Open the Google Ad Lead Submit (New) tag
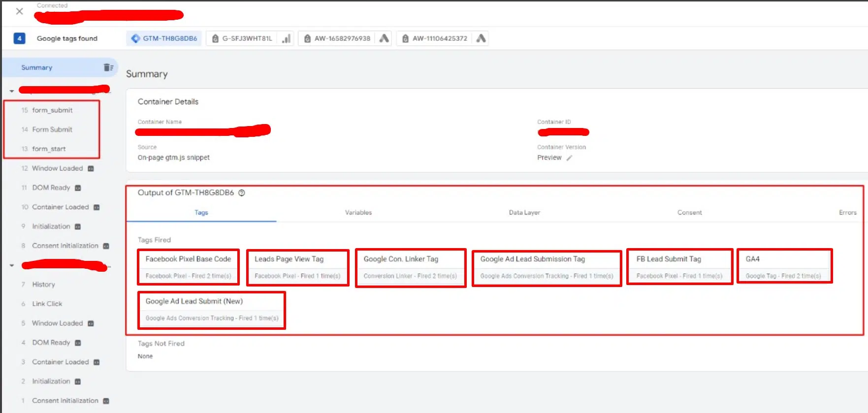Image resolution: width=868 pixels, height=413 pixels. 212,309
